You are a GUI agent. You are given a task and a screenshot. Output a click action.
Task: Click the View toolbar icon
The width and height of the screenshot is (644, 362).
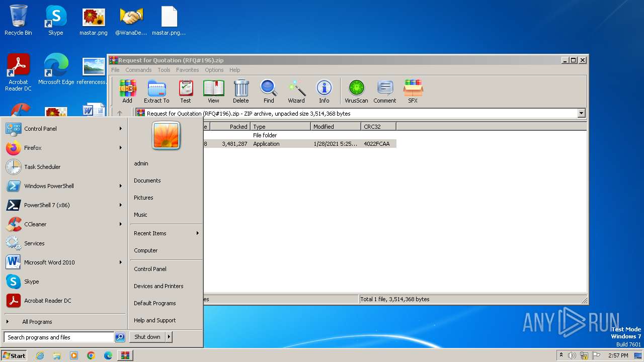[x=213, y=91]
